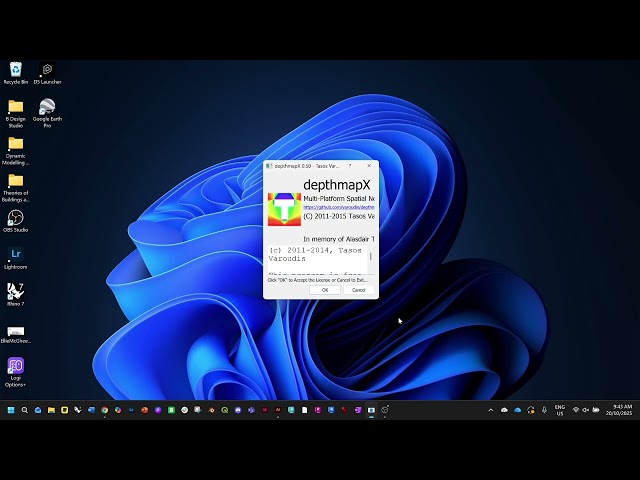640x480 pixels.
Task: Select the Logi Options+ desktop shortcut
Action: [x=16, y=372]
